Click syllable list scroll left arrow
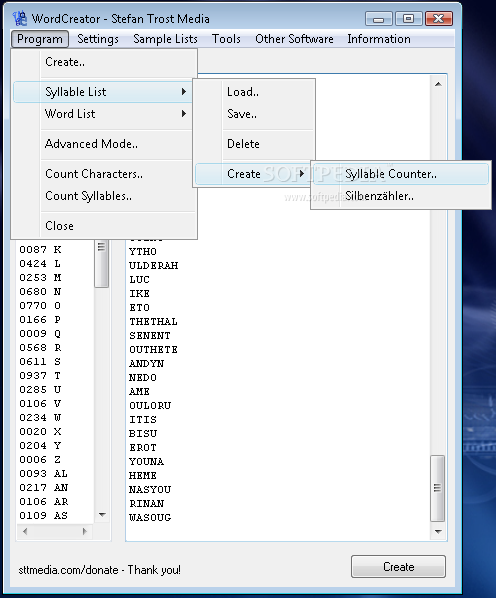The image size is (496, 598). tap(25, 531)
